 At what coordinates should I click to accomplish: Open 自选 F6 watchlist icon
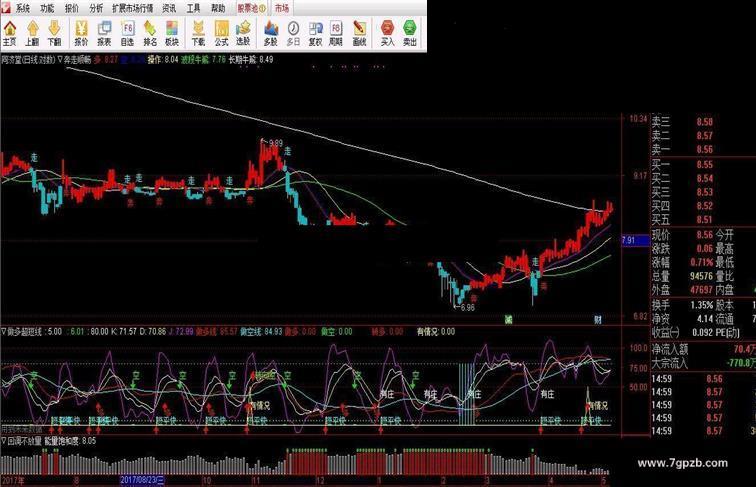(x=127, y=33)
